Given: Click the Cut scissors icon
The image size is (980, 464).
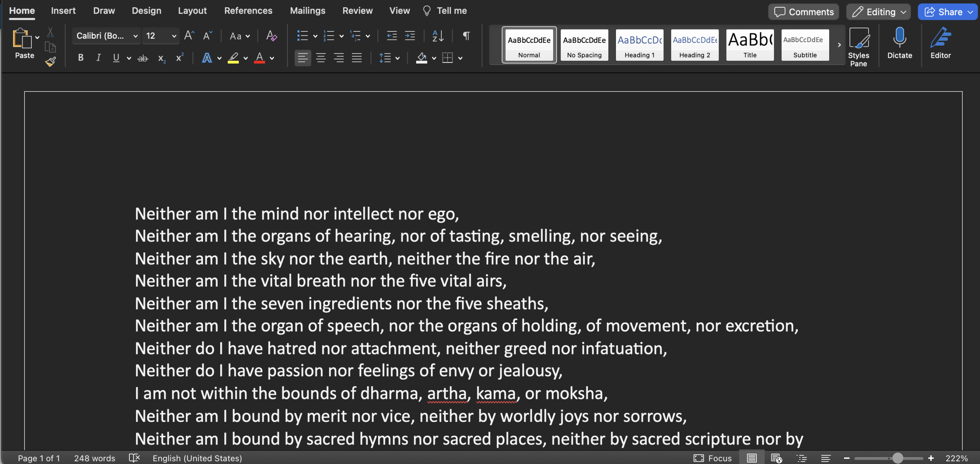Looking at the screenshot, I should [x=50, y=32].
